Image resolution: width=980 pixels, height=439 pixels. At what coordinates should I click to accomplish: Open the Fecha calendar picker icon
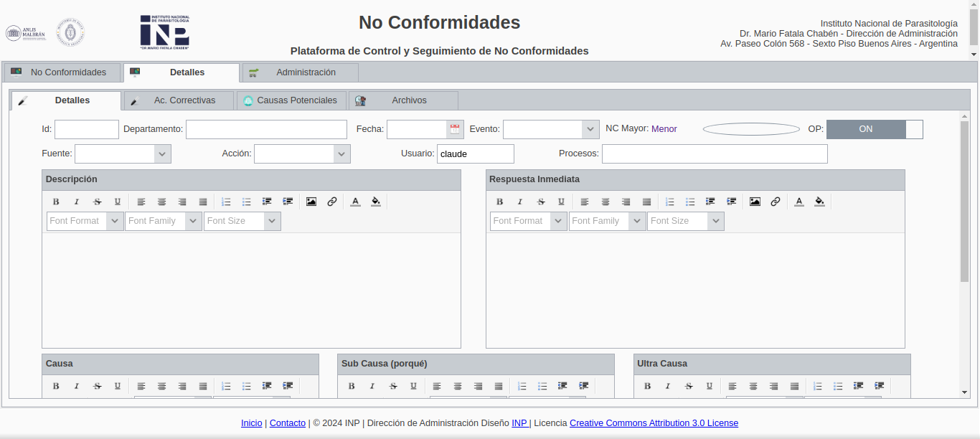pyautogui.click(x=455, y=129)
